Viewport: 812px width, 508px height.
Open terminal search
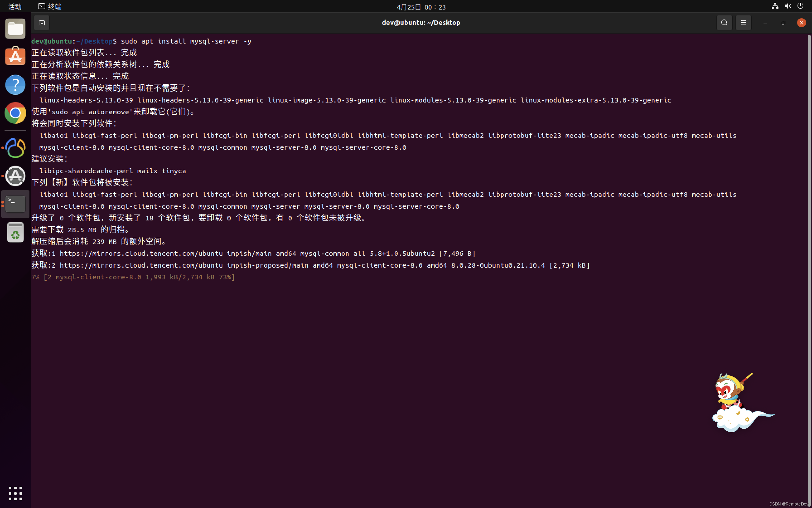point(724,23)
